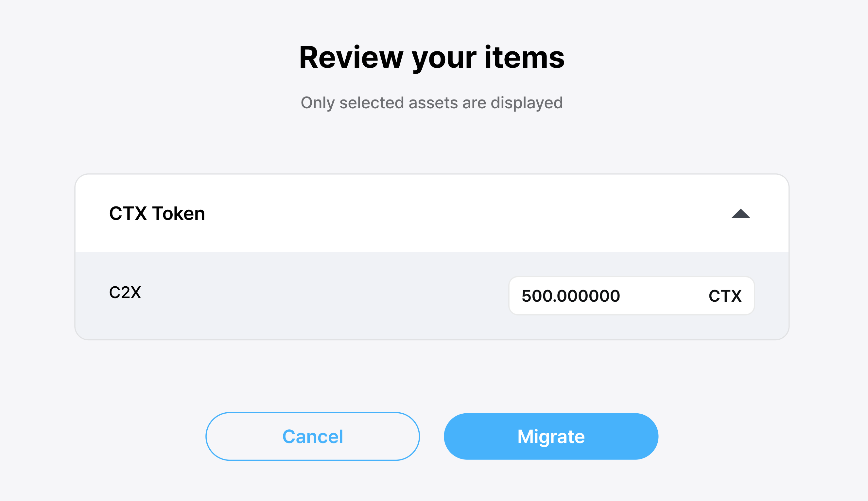
Task: Click the word displayed in the subtitle
Action: click(527, 102)
